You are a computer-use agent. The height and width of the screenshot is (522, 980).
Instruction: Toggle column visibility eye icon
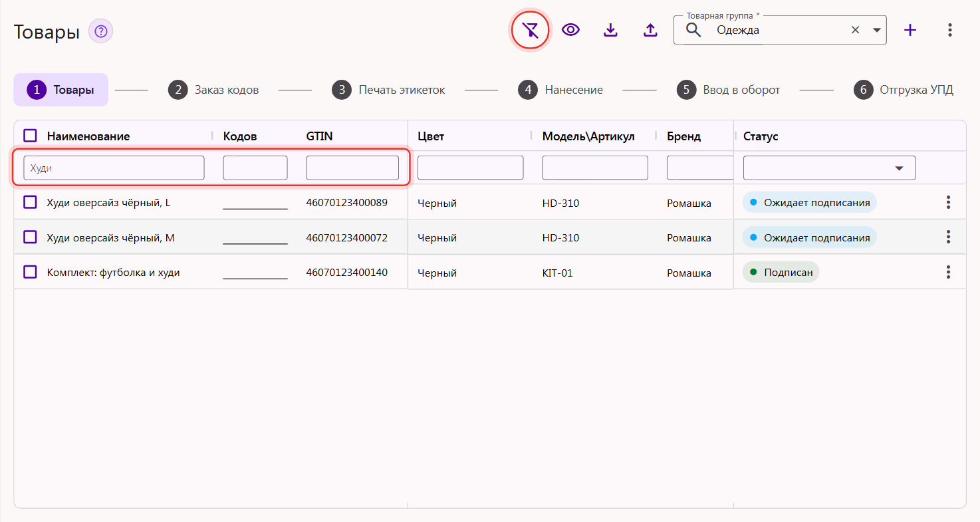click(570, 30)
